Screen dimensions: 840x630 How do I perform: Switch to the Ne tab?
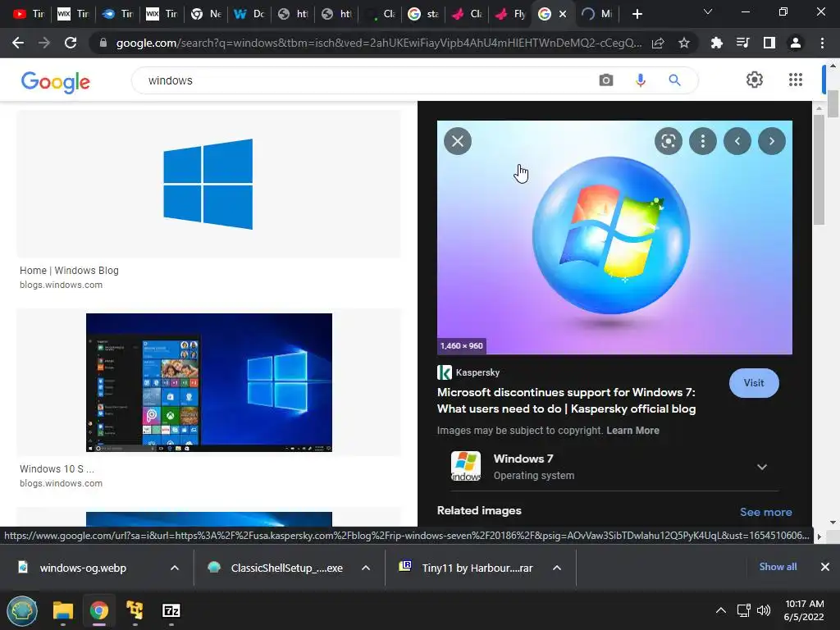click(x=206, y=14)
